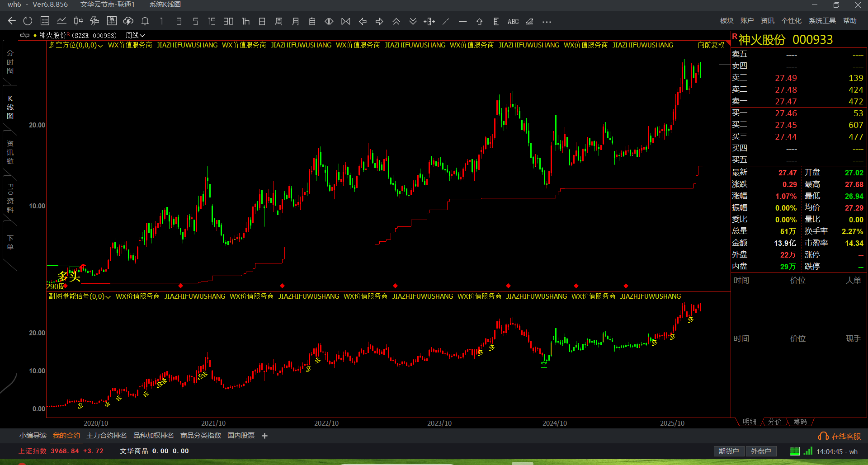Open 在线客服 online support

pos(840,436)
